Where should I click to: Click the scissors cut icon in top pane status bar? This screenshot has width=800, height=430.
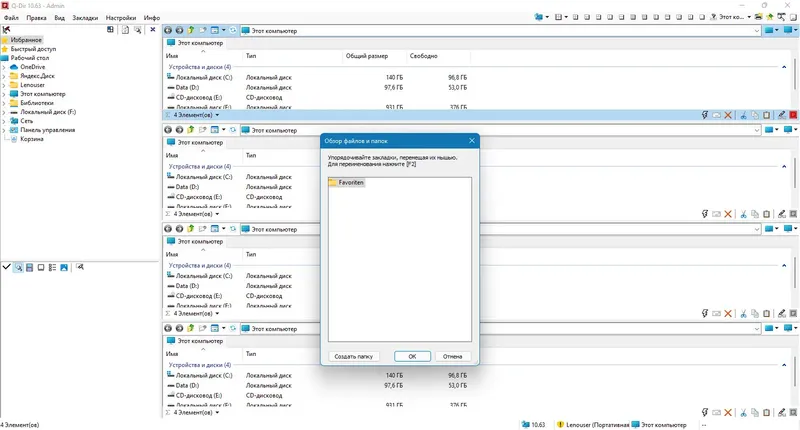(x=743, y=115)
